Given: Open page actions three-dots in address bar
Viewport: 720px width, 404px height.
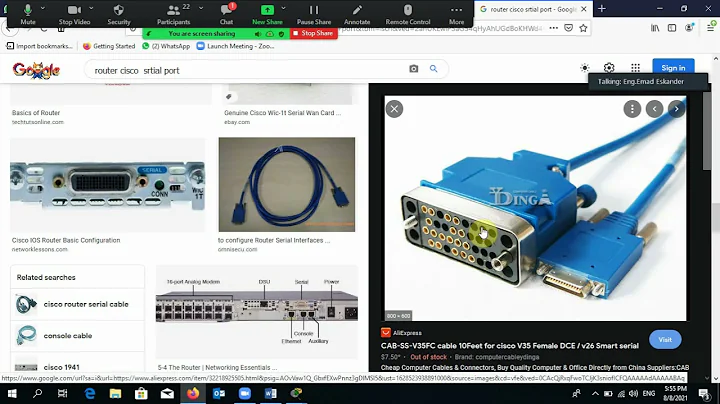Looking at the screenshot, I should point(554,28).
